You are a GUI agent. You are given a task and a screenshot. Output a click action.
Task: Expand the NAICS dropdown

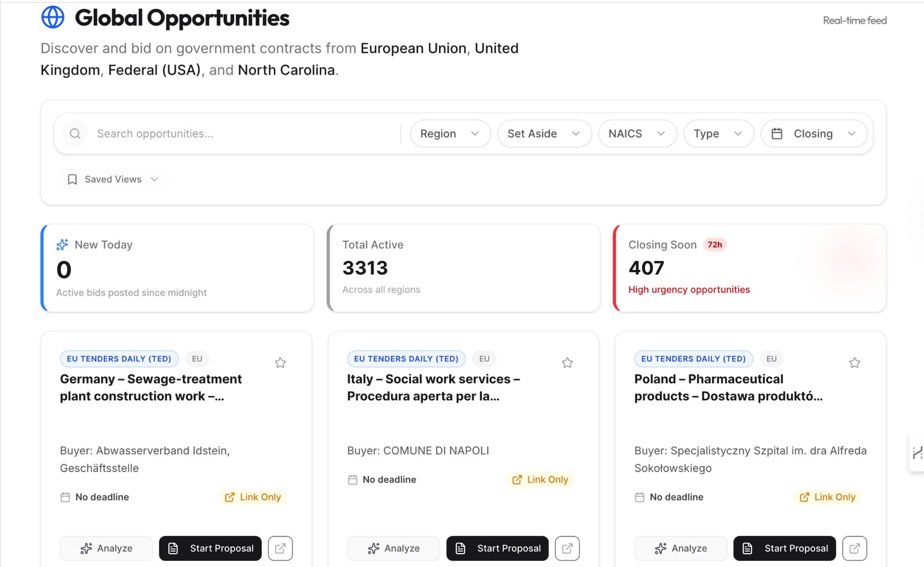[x=637, y=133]
